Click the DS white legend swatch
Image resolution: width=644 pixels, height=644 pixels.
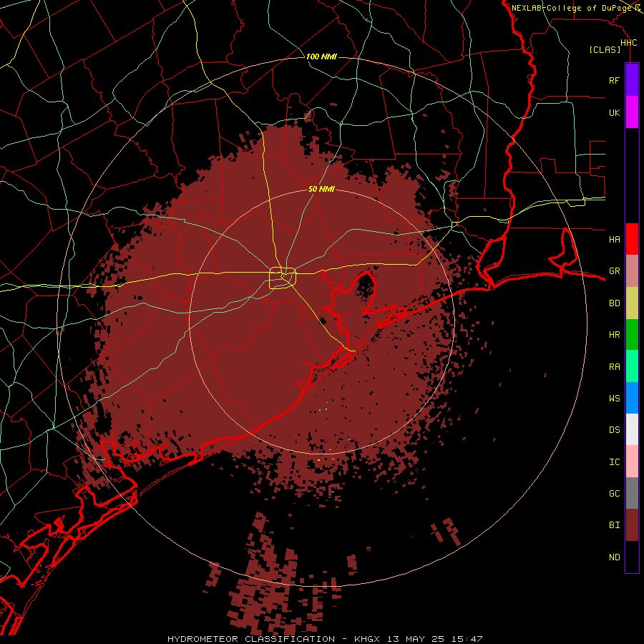(x=632, y=429)
